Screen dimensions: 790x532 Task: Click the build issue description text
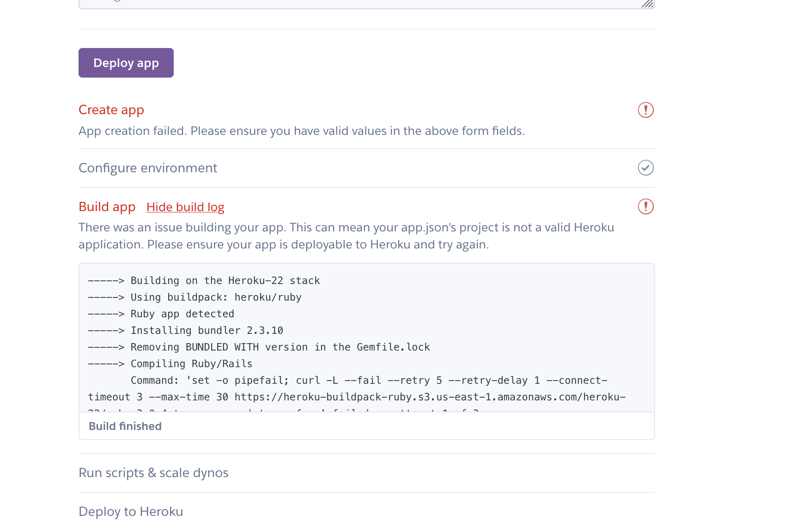pyautogui.click(x=346, y=236)
